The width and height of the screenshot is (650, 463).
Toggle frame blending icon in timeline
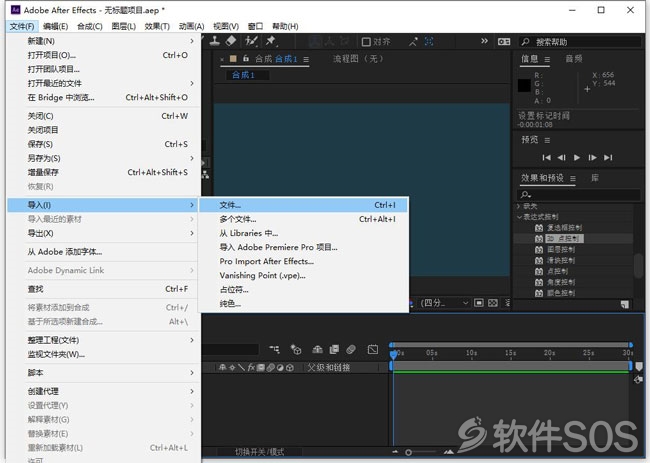[x=334, y=349]
